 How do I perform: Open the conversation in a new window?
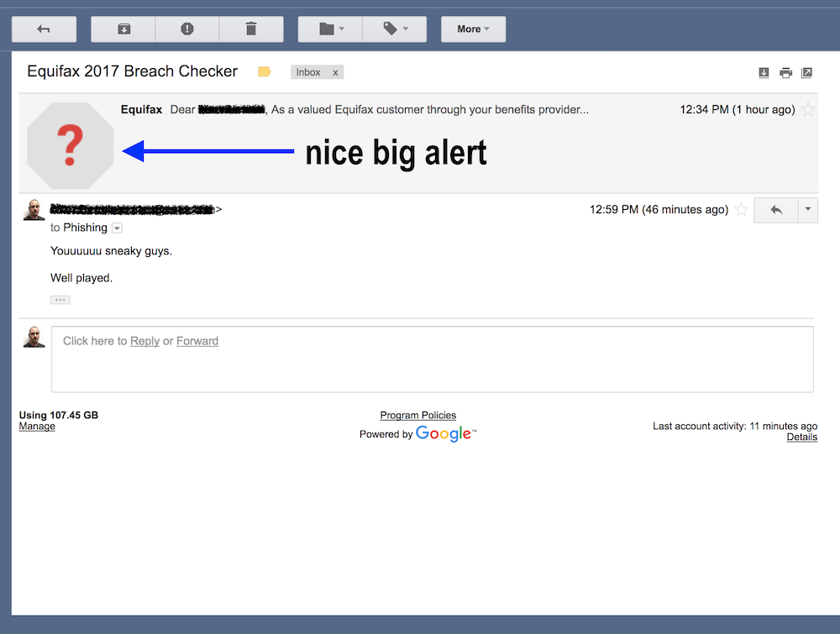pyautogui.click(x=806, y=73)
